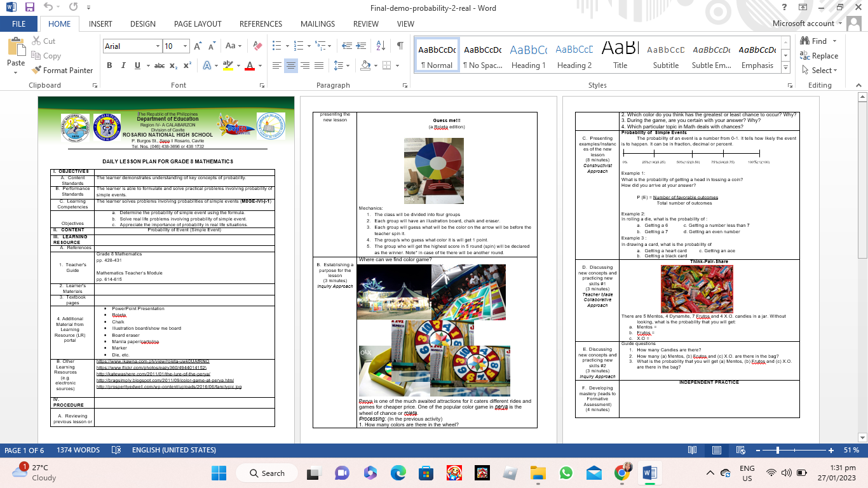Clear all formatting with the eraser icon
868x488 pixels.
[x=257, y=46]
